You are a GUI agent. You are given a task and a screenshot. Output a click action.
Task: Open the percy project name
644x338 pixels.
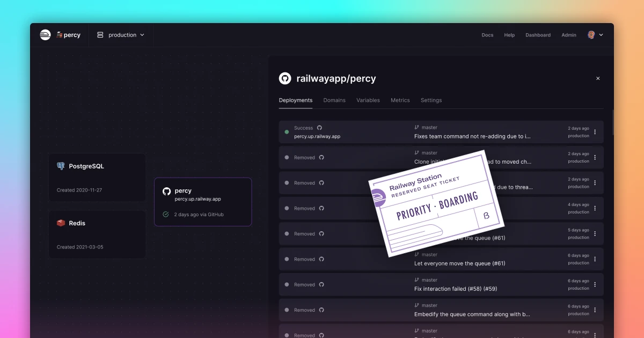68,35
